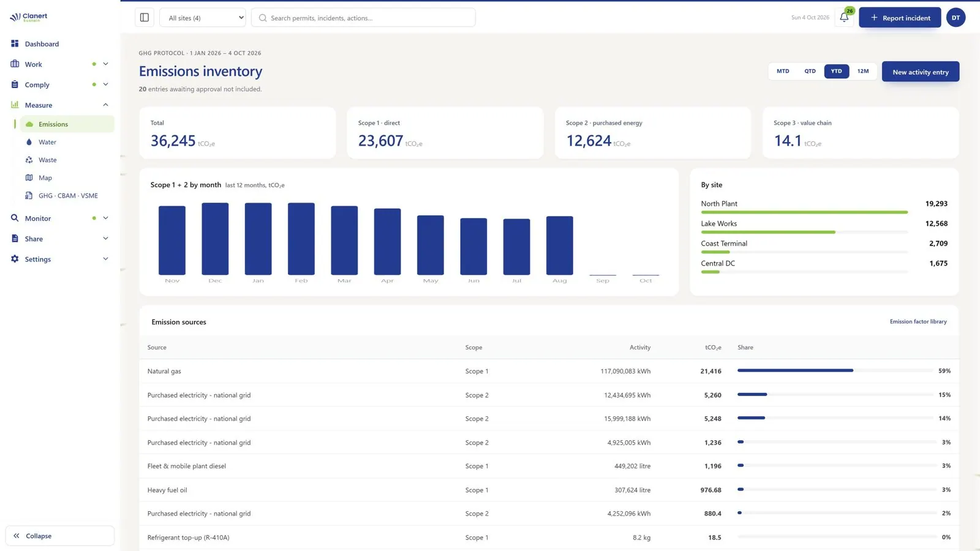Viewport: 980px width, 551px height.
Task: Open the DT user avatar menu
Action: [x=956, y=18]
